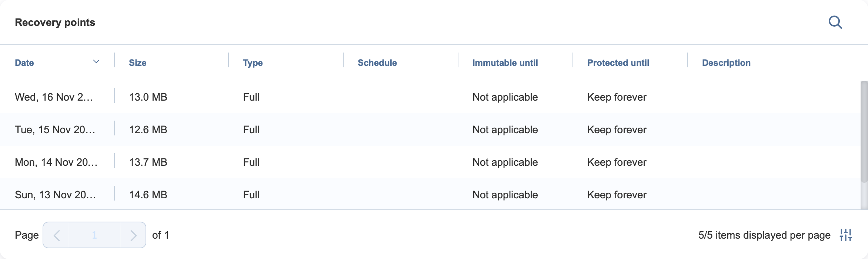Select the Sun, 13 Nov recovery point
Image resolution: width=868 pixels, height=259 pixels.
click(430, 195)
